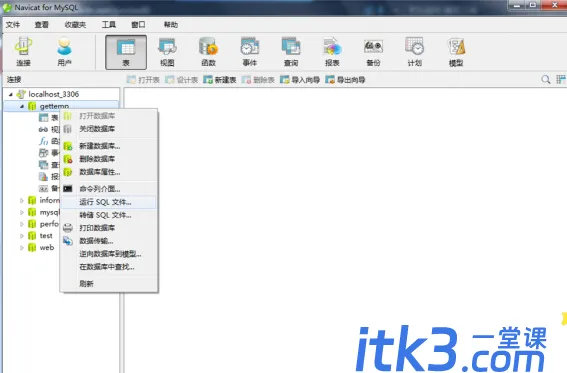
Task: Choose 转储 SQL 文件... from context menu
Action: pos(109,215)
